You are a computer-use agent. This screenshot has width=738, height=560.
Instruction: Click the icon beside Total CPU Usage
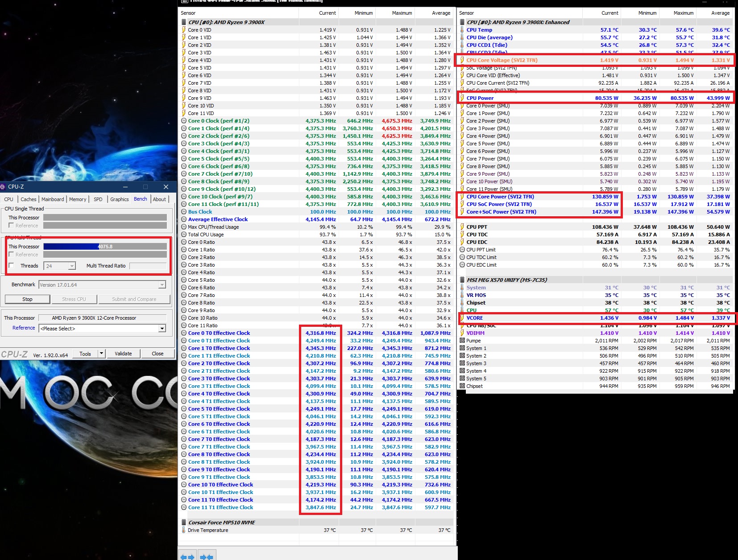click(184, 235)
